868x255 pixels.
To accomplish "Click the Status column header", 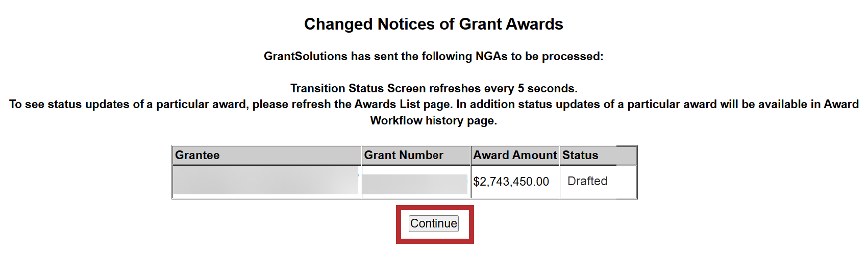I will (580, 155).
